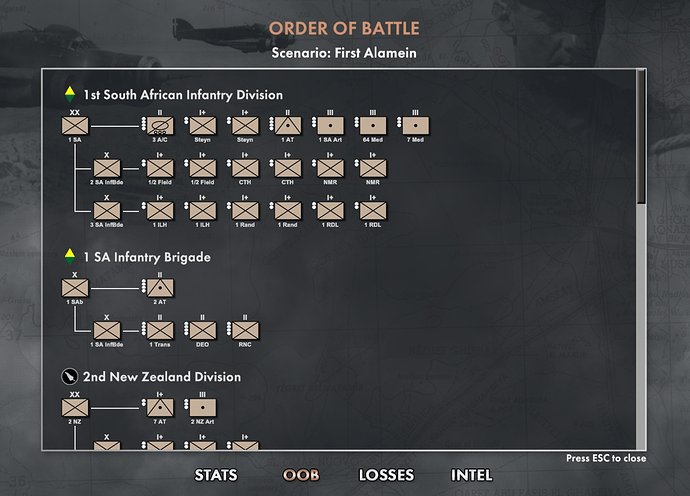Select the 1 Trans infantry unit
690x496 pixels.
click(x=160, y=330)
